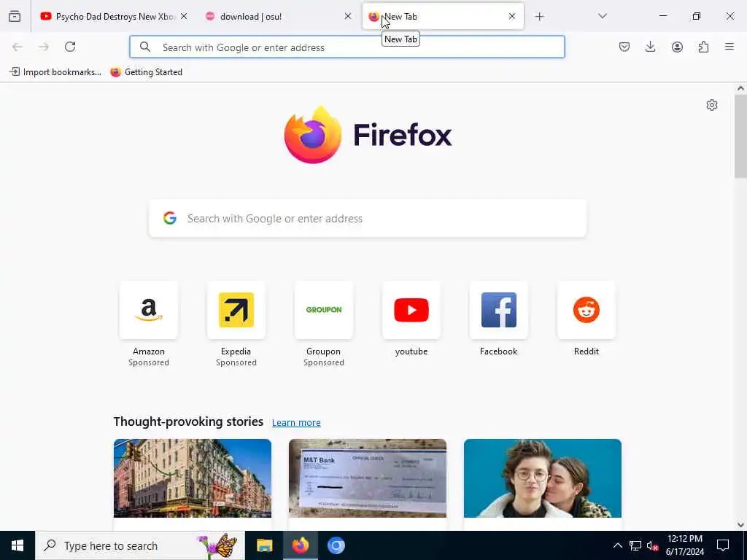This screenshot has width=747, height=560.
Task: Click the Firefox icon in the taskbar
Action: coord(300,545)
